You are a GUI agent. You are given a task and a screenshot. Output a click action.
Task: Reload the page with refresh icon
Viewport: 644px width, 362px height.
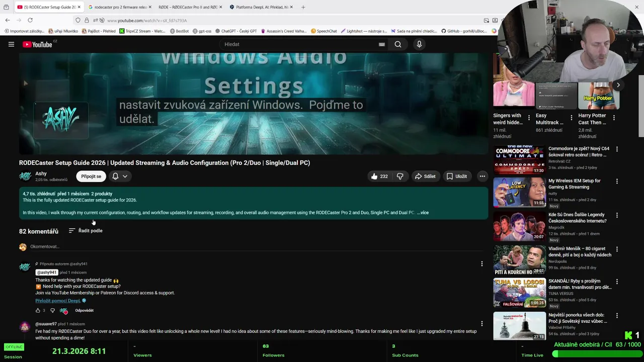30,20
